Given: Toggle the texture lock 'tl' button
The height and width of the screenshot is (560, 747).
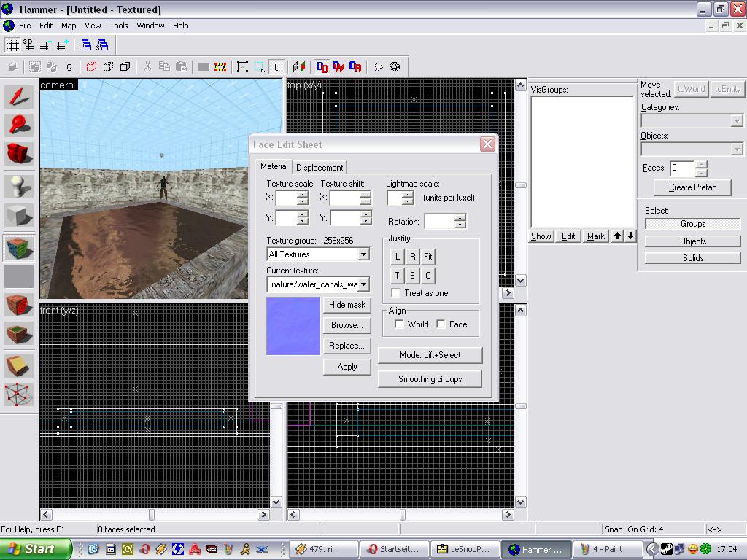Looking at the screenshot, I should [x=276, y=66].
